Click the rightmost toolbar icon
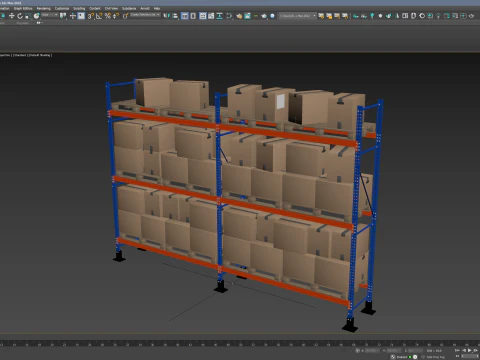The width and height of the screenshot is (480, 360). click(471, 16)
